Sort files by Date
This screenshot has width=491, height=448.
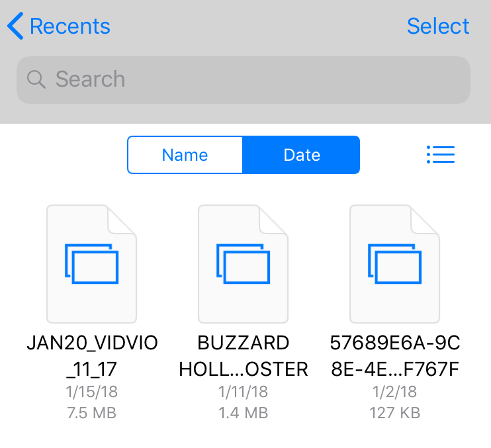302,155
